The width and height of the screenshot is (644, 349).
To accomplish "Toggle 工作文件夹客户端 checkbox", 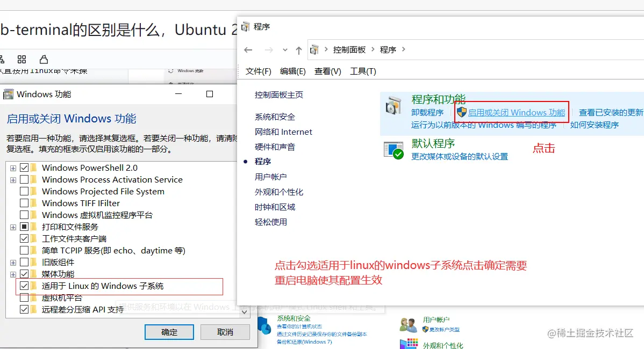I will click(24, 239).
